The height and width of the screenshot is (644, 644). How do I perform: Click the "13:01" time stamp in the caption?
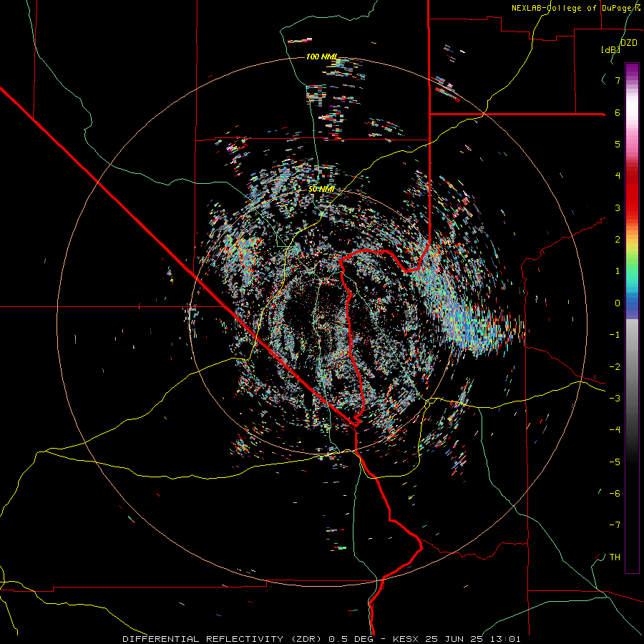[x=507, y=639]
